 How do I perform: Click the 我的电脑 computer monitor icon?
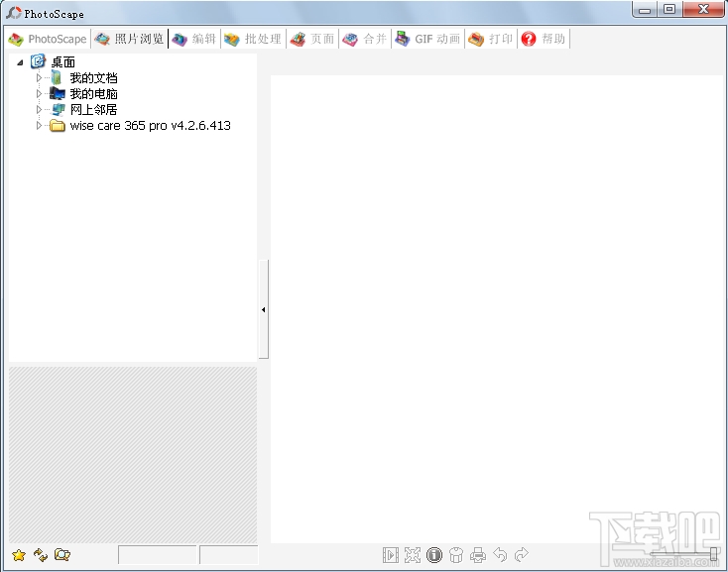point(58,94)
